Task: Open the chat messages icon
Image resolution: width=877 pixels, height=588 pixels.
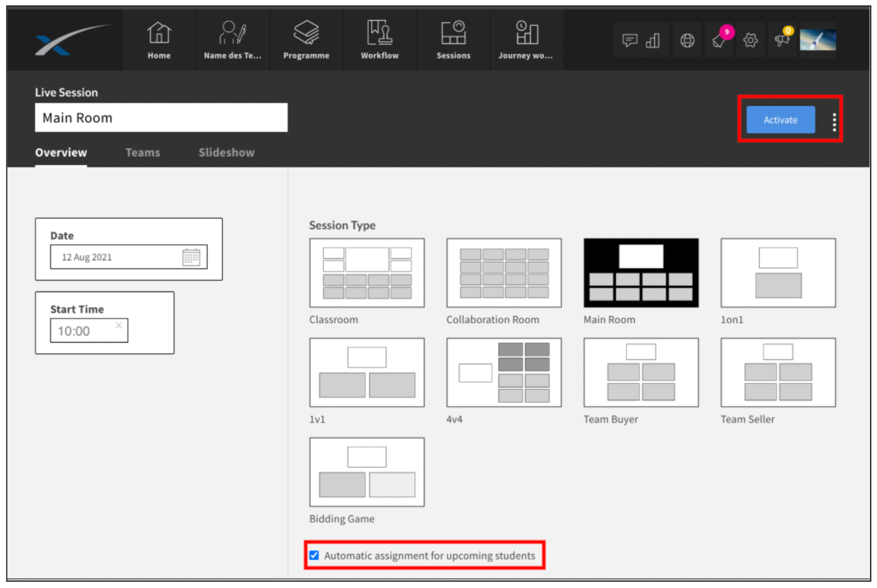Action: (x=630, y=41)
